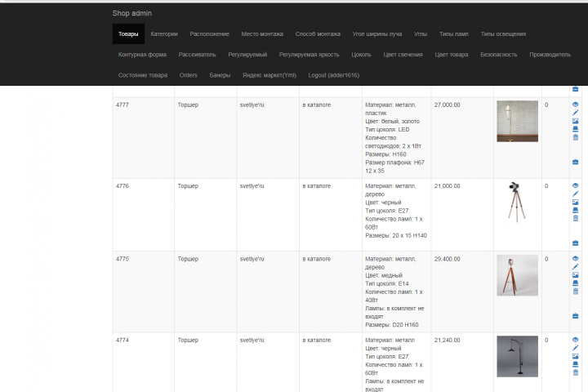The width and height of the screenshot is (588, 392).
Task: Go to Цоколь page
Action: [x=361, y=55]
